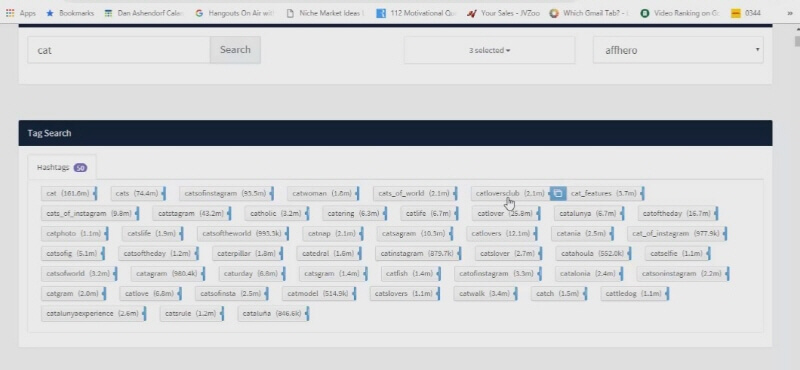The image size is (800, 370).
Task: Select the catahoula hashtag chip
Action: (594, 253)
